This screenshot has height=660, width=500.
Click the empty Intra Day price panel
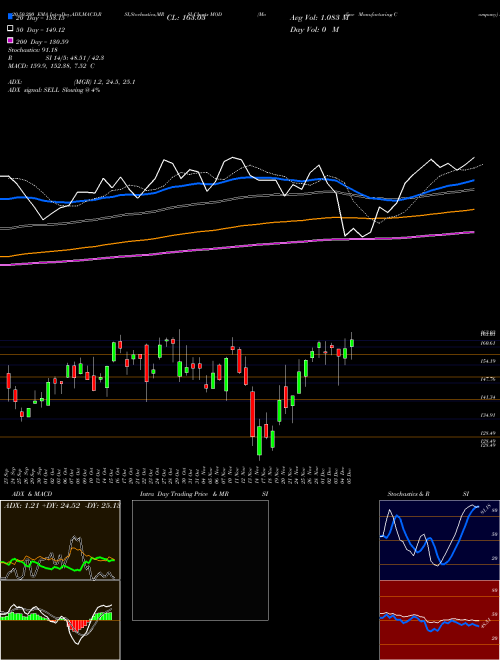pos(200,560)
